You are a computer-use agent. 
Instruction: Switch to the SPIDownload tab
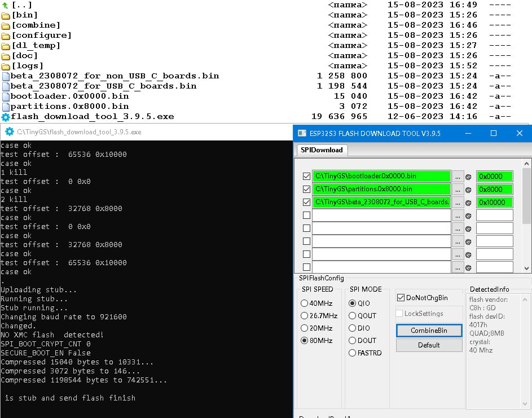tap(322, 150)
